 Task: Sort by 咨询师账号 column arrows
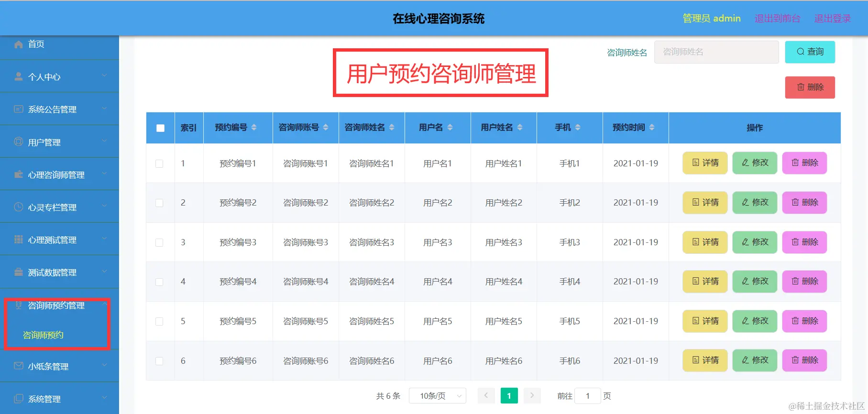(x=326, y=127)
